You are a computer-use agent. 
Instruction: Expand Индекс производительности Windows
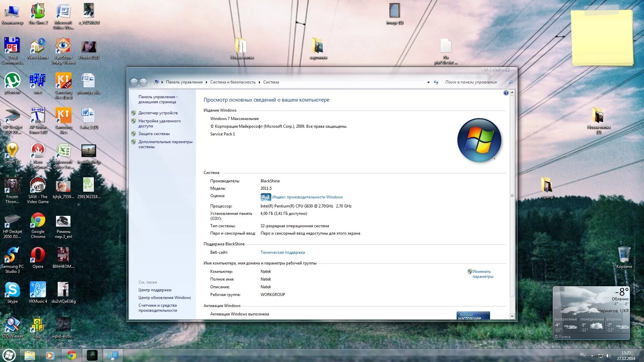(x=307, y=196)
